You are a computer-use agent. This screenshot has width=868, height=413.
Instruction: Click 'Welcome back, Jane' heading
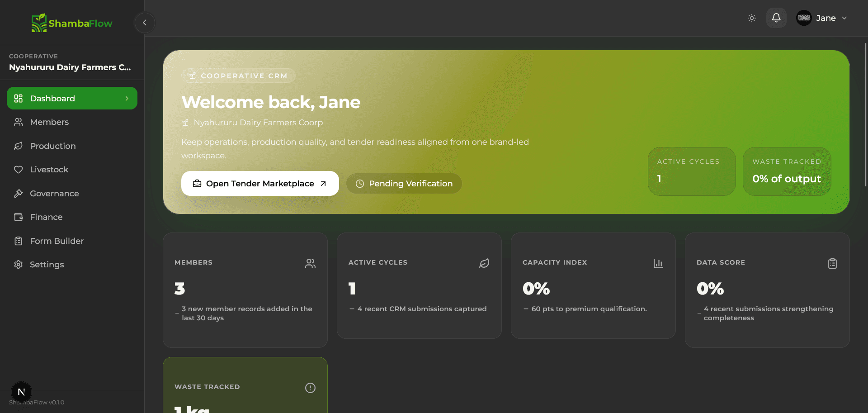coord(271,102)
